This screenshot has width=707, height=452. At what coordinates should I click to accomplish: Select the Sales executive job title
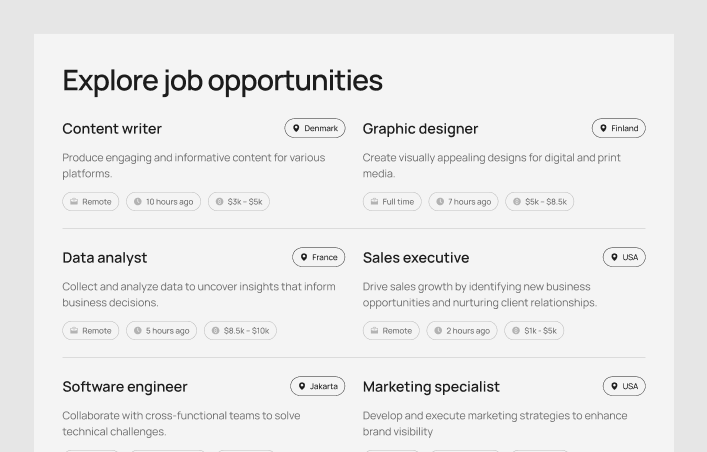coord(416,258)
